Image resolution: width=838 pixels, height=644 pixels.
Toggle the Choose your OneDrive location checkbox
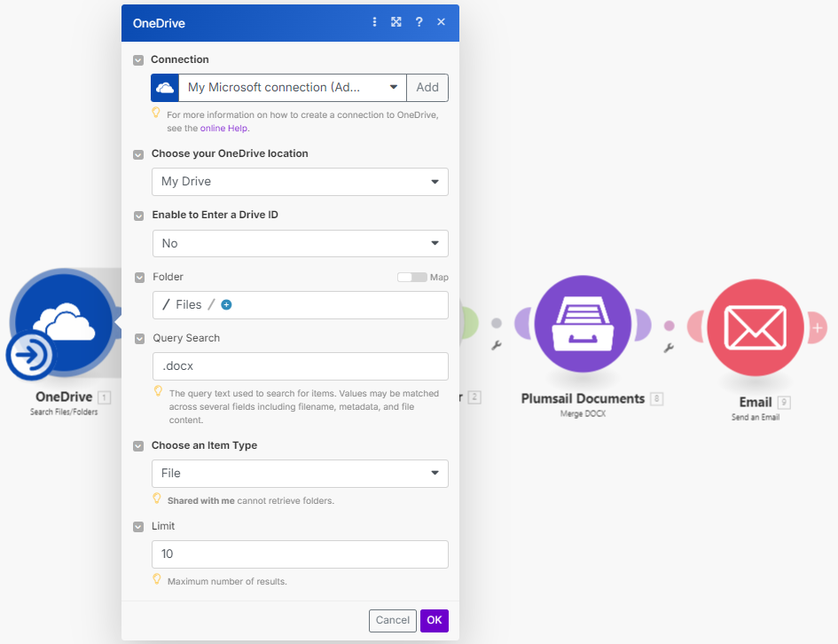pyautogui.click(x=138, y=154)
